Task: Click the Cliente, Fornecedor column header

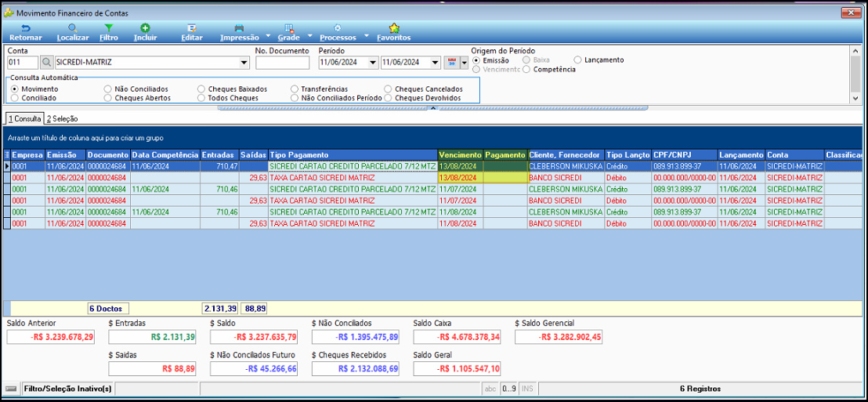Action: pyautogui.click(x=566, y=154)
